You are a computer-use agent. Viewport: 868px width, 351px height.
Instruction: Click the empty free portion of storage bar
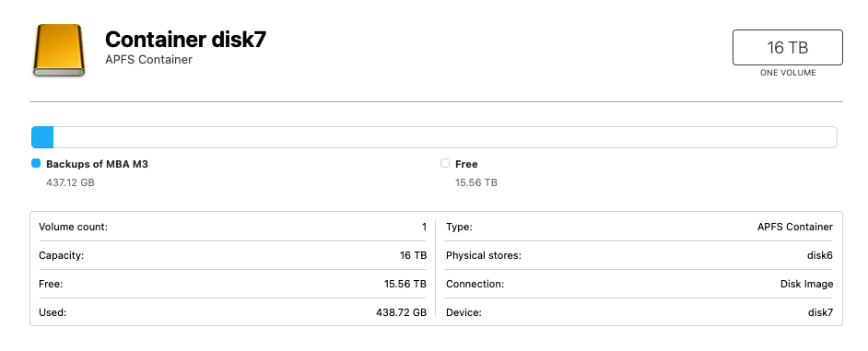(445, 137)
